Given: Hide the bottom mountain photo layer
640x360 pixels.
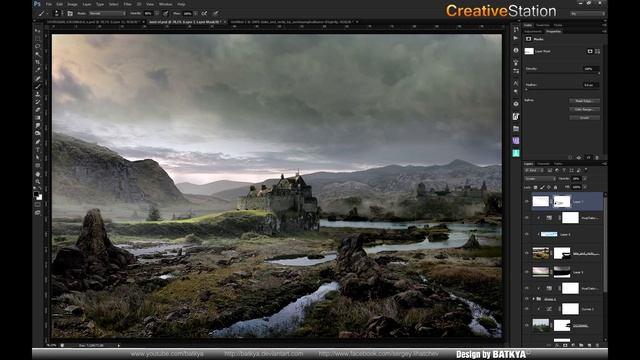Looking at the screenshot, I should tap(527, 325).
